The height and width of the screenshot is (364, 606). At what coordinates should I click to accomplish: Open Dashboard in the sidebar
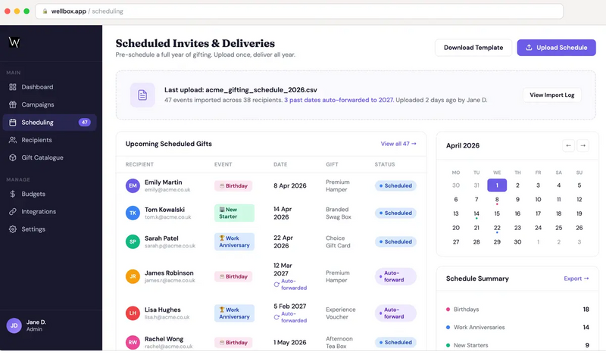(x=49, y=87)
